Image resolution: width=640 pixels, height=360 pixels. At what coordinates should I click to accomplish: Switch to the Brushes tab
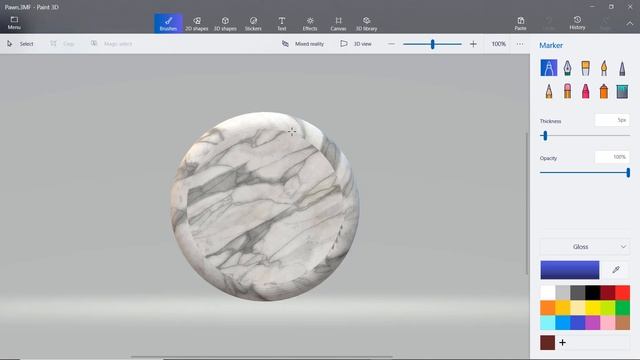pos(168,23)
